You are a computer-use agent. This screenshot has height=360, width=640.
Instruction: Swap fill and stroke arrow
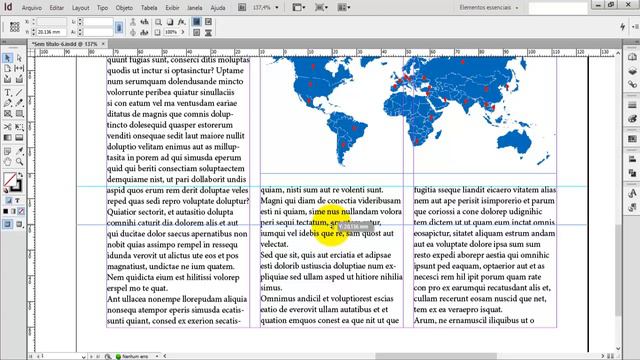20,175
